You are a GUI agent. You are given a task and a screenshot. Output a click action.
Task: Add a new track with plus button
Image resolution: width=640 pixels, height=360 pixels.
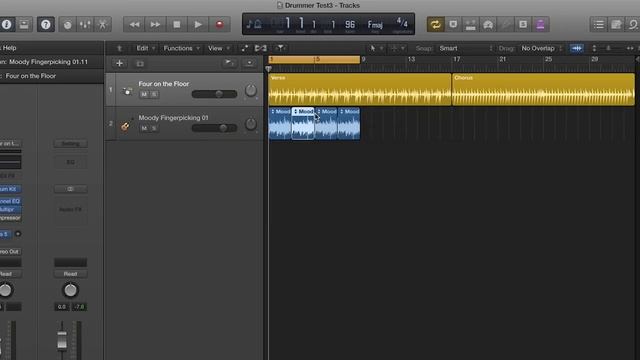(x=119, y=63)
